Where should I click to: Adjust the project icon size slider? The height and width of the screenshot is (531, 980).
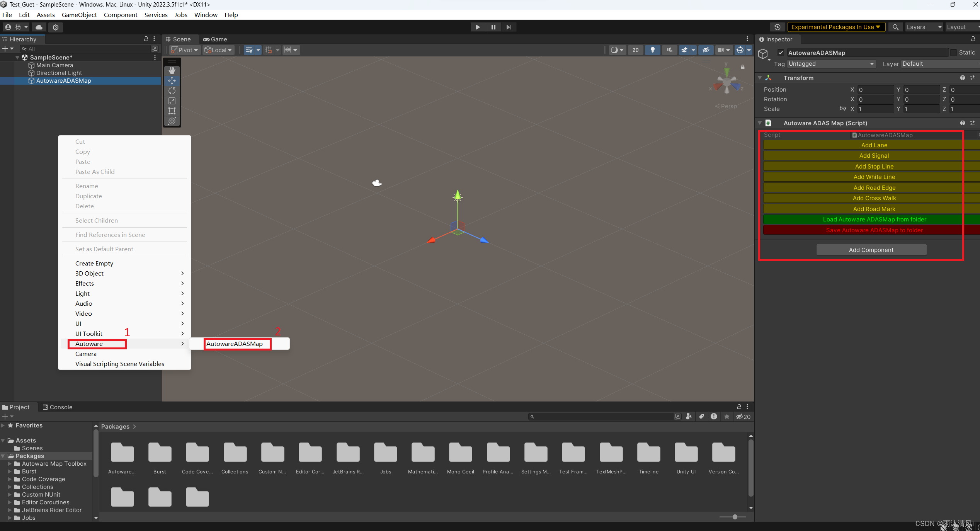tap(735, 517)
